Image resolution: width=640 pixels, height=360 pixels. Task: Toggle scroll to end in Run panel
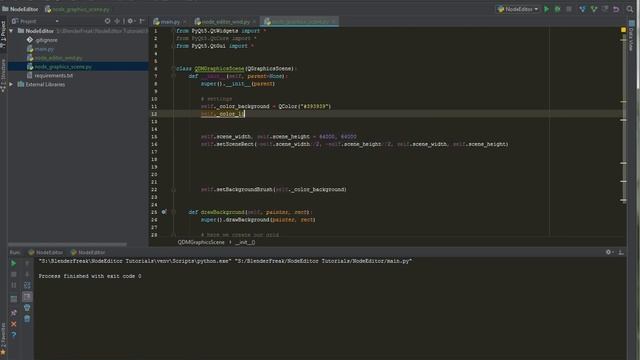point(27,297)
